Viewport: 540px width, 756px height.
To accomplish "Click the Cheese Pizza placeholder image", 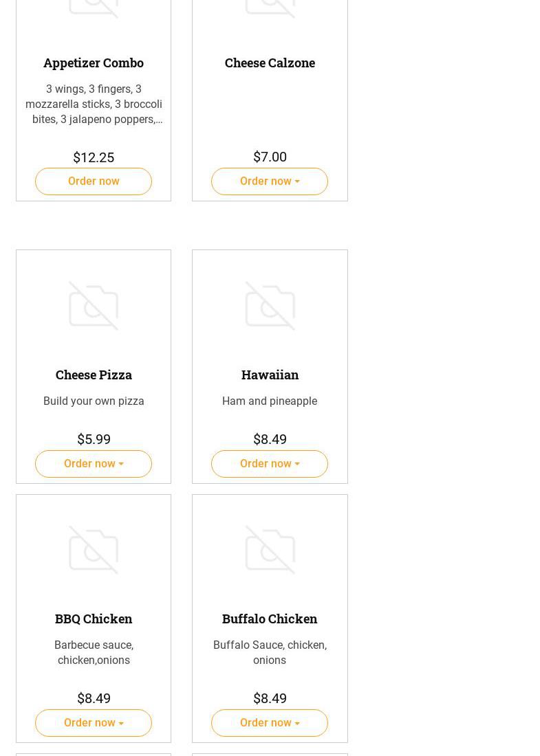I will point(94,306).
